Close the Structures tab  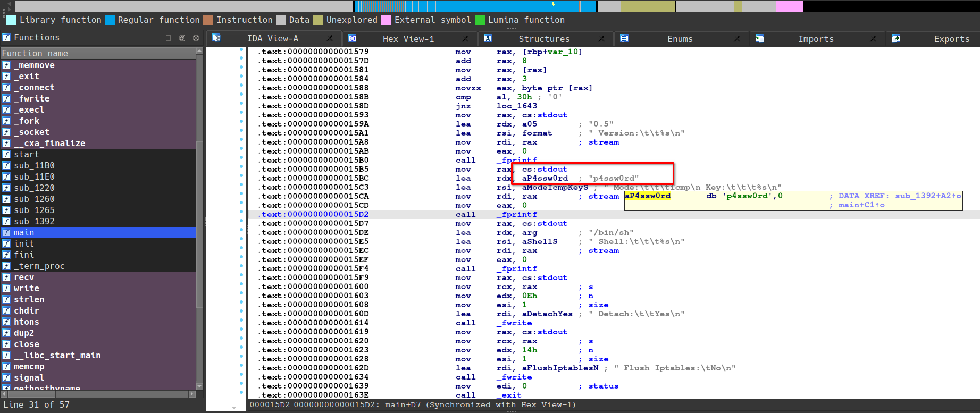(x=601, y=38)
